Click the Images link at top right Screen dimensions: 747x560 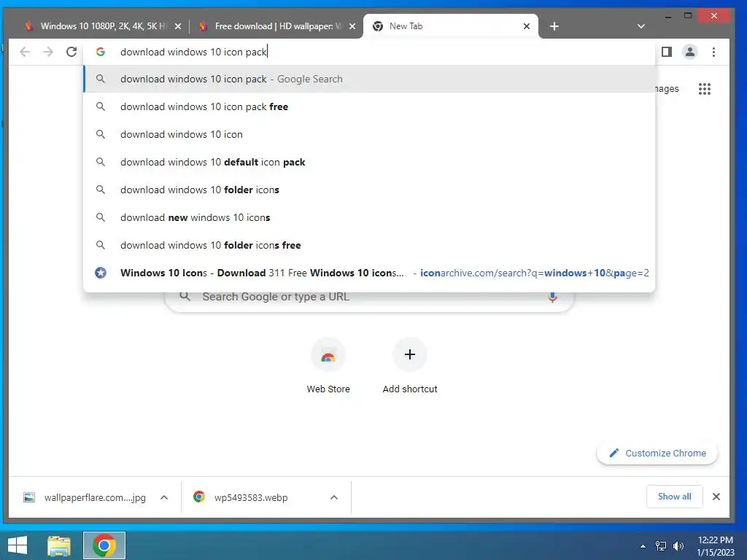click(x=667, y=89)
